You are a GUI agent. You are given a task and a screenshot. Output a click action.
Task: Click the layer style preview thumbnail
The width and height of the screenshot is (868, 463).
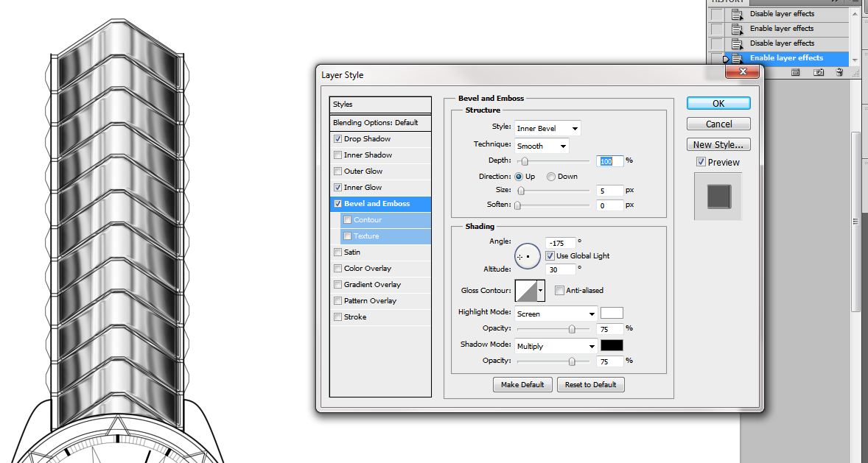point(718,197)
